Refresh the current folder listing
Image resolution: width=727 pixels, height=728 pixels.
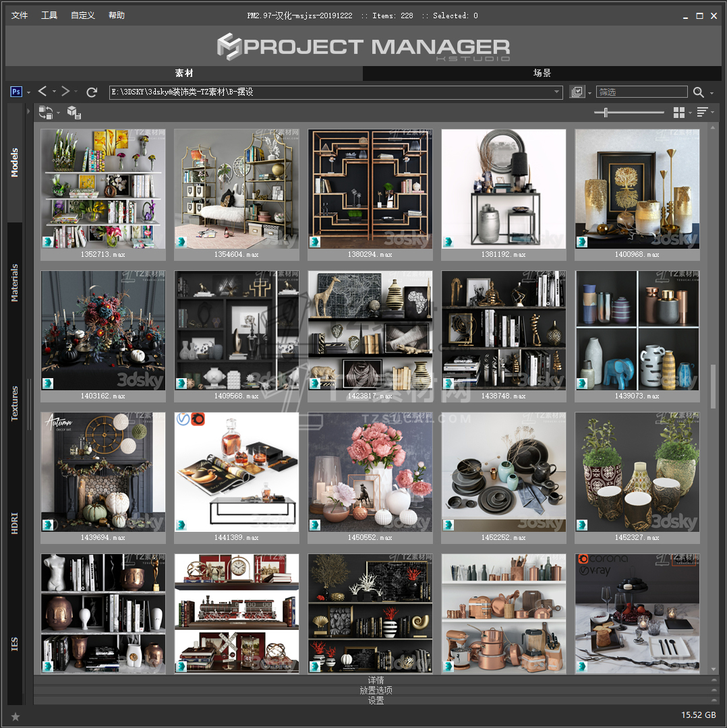[x=92, y=92]
